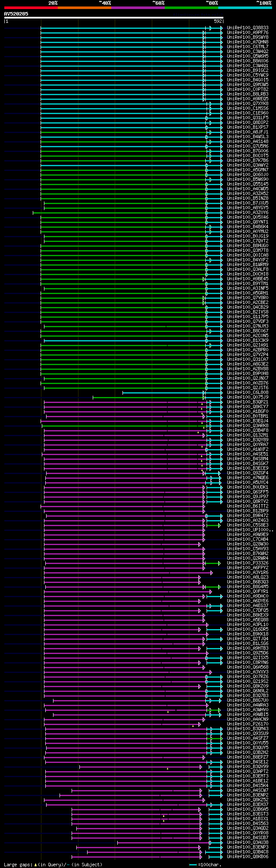
Task: Click the white query ruler bar under AV520285
Action: [114, 18]
